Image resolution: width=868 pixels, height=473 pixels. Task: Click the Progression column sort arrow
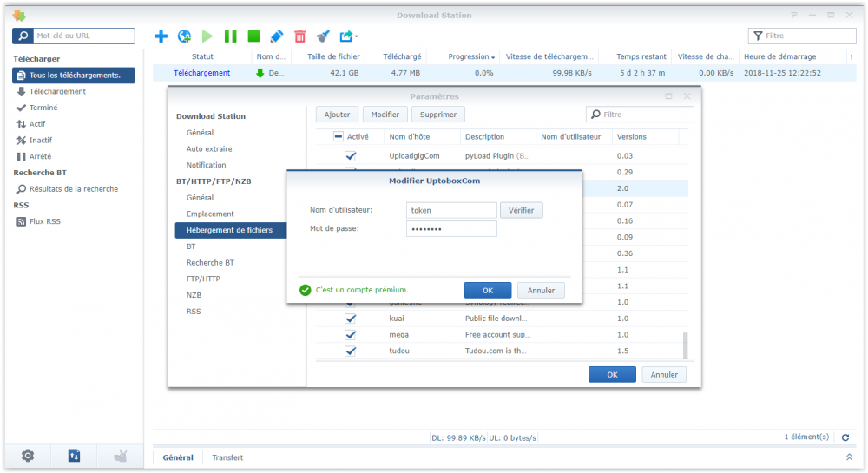point(493,57)
